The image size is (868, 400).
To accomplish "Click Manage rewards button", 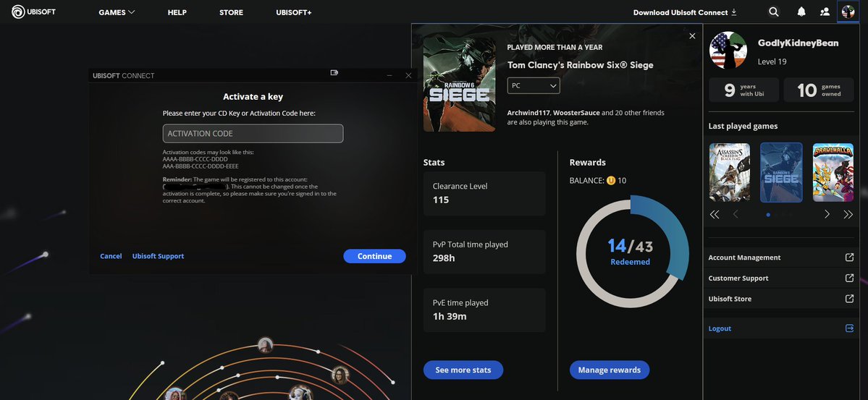I will 610,370.
